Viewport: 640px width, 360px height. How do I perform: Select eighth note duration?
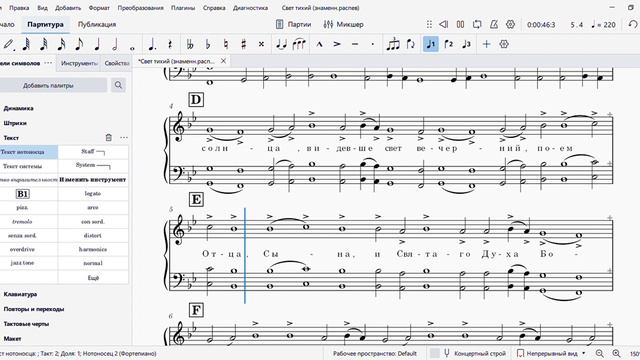pos(79,44)
